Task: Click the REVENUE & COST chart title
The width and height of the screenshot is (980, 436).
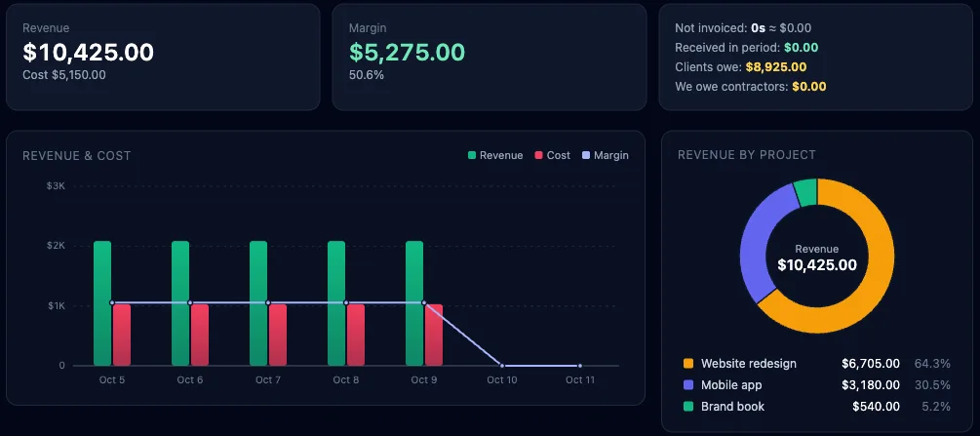Action: tap(77, 156)
